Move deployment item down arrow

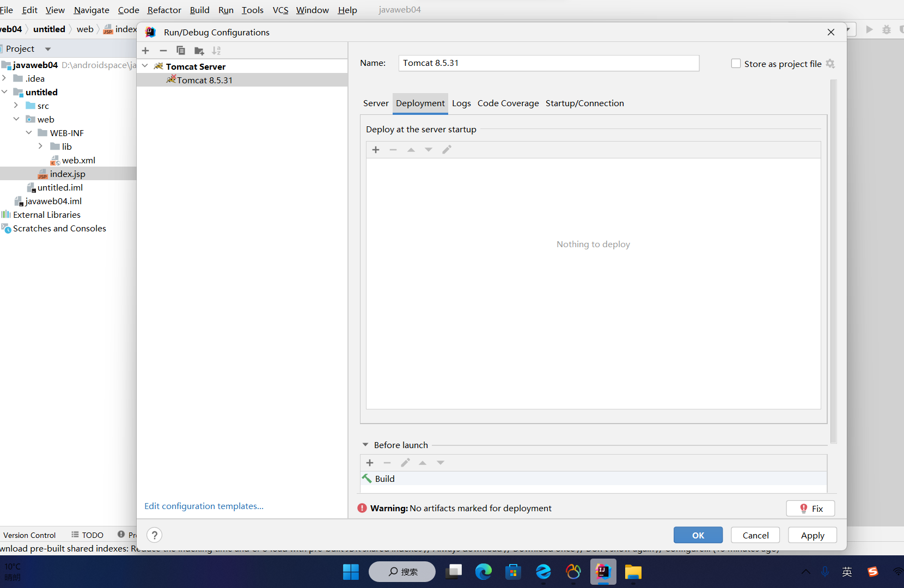429,150
